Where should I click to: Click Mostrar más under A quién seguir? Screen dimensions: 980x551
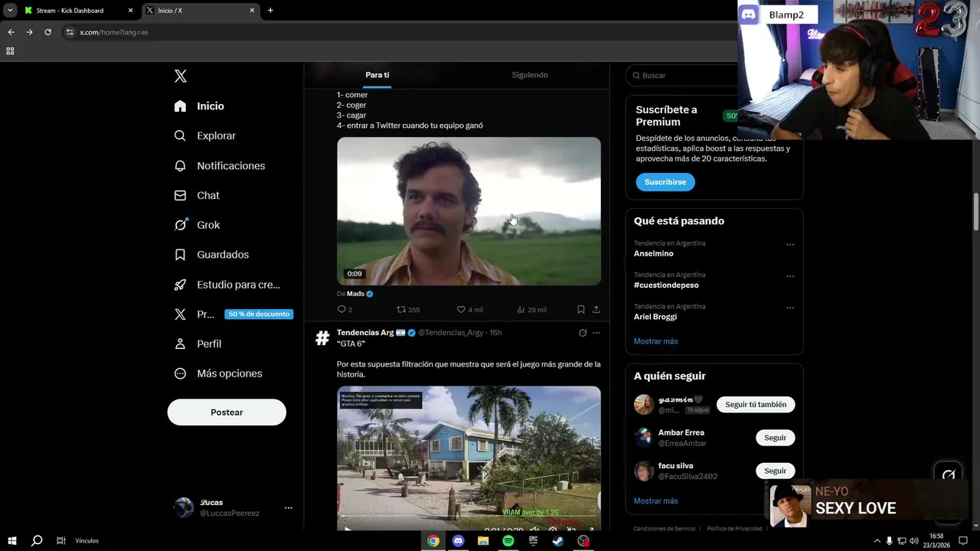tap(655, 501)
